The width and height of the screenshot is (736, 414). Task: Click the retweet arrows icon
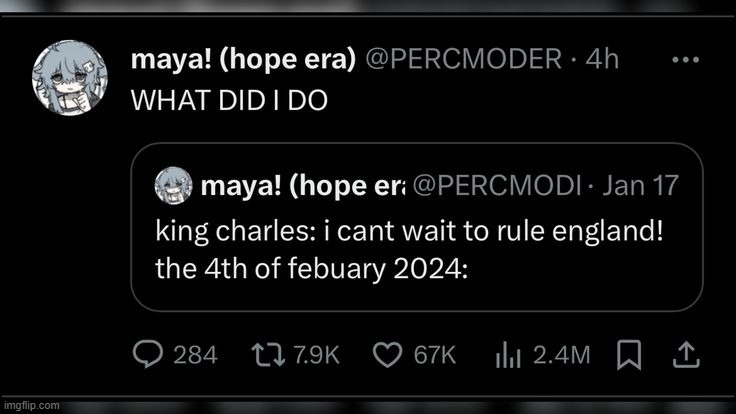[268, 354]
